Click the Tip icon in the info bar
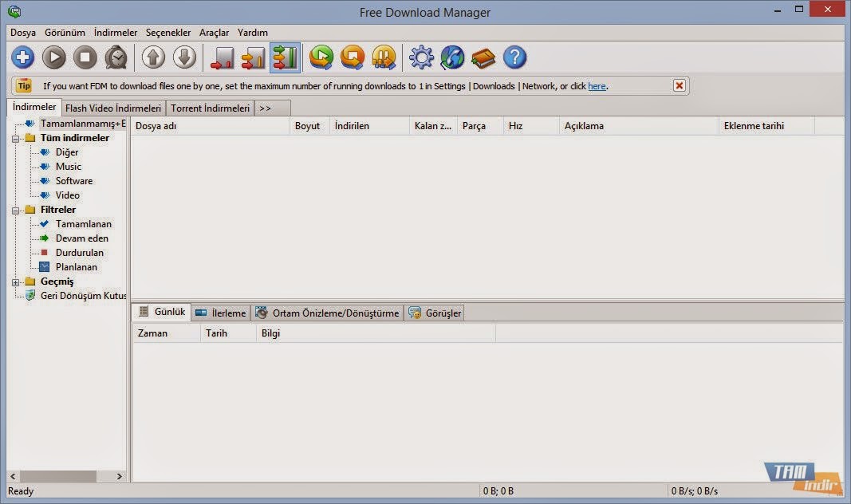851x504 pixels. tap(24, 85)
